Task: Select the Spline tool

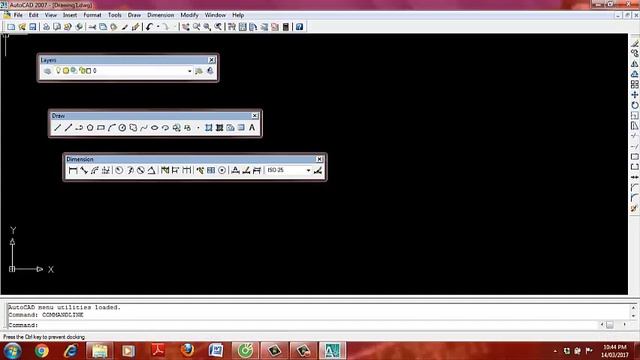Action: click(144, 128)
